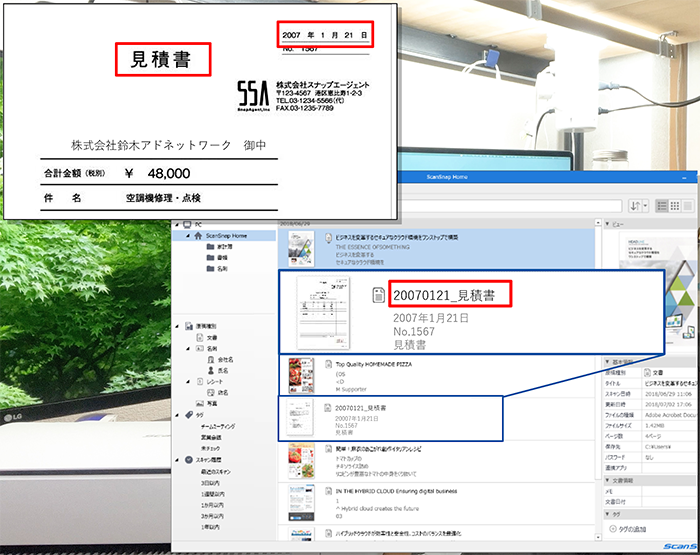Switch to list view mode

[662, 206]
